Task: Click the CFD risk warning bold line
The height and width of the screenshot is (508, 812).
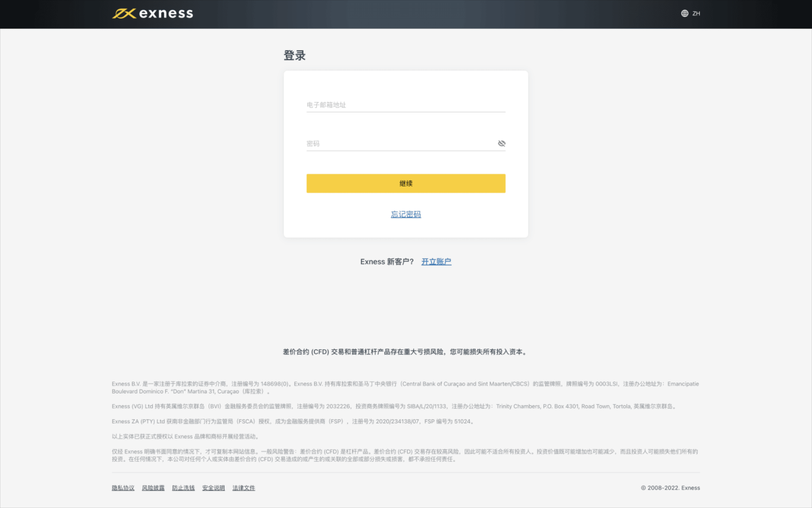Action: tap(406, 352)
